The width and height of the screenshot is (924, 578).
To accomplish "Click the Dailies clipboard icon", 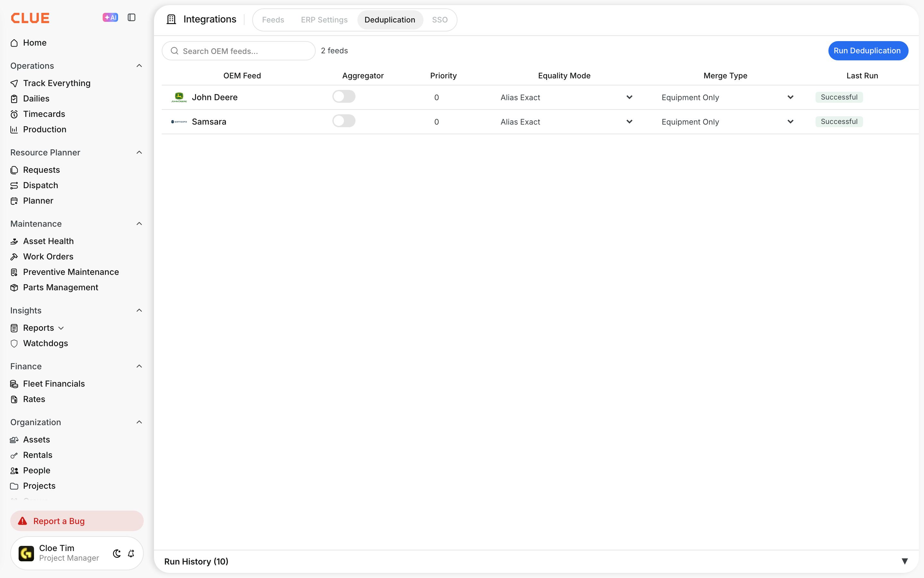I will coord(14,99).
